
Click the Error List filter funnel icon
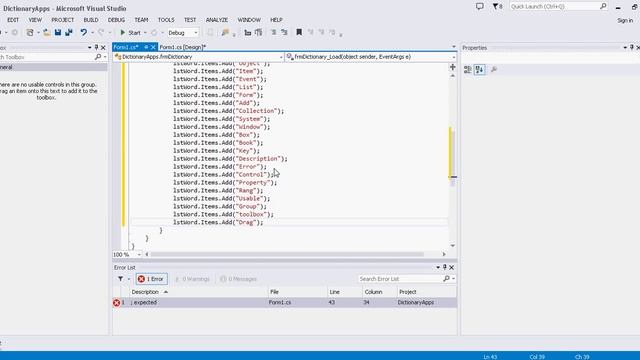120,279
